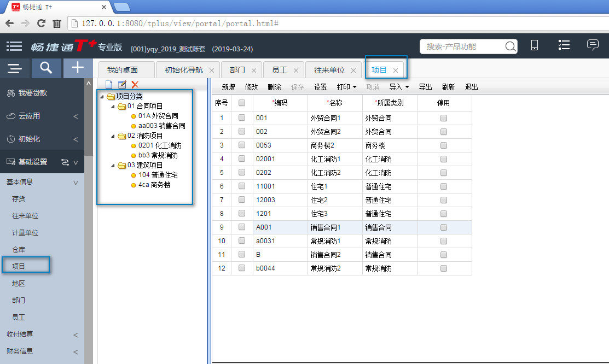
Task: Switch to the 往来单位 tab
Action: (x=329, y=71)
